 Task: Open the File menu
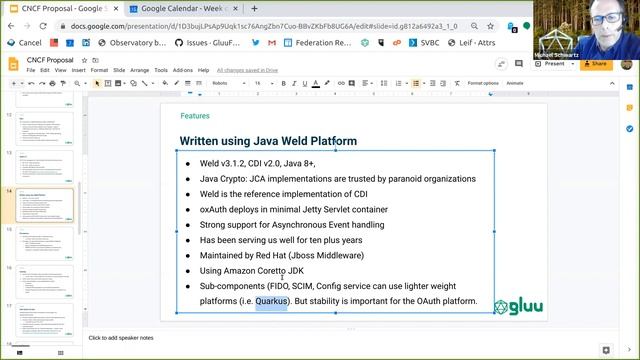(x=31, y=70)
